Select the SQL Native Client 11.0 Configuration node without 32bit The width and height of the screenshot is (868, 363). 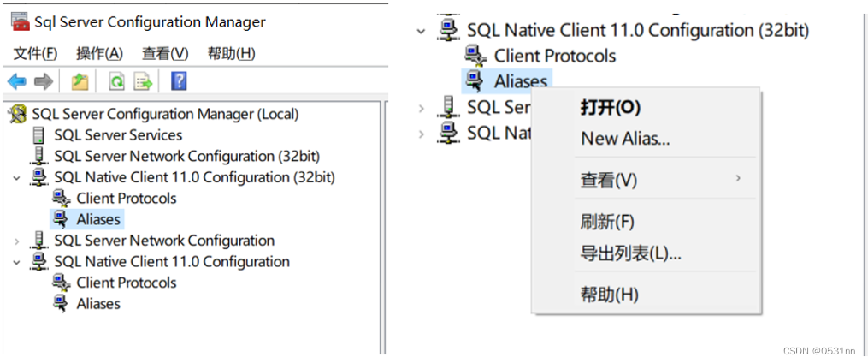[x=172, y=262]
